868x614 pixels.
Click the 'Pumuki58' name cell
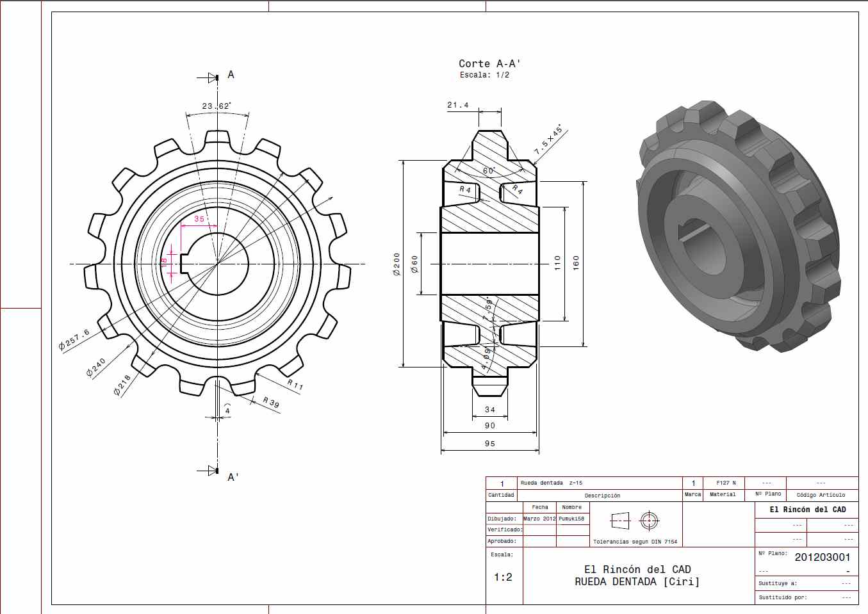571,519
